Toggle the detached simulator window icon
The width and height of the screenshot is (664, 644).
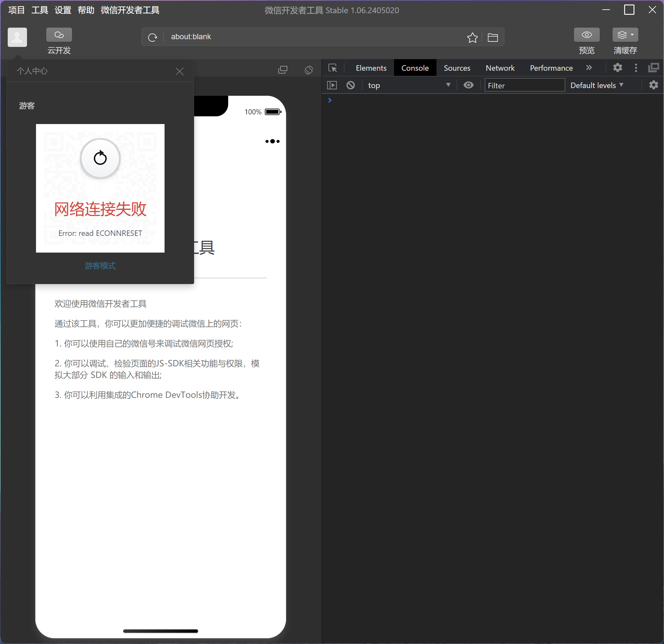283,70
